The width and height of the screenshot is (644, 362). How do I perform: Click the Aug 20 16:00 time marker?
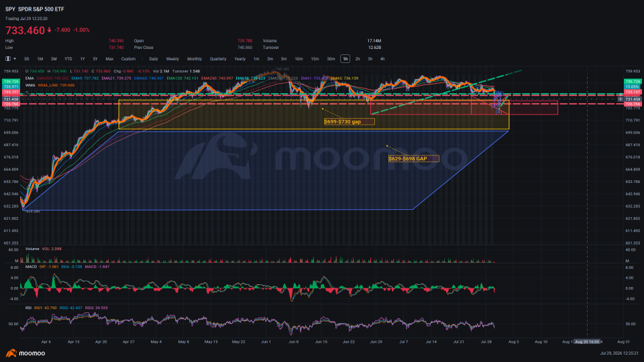point(588,341)
